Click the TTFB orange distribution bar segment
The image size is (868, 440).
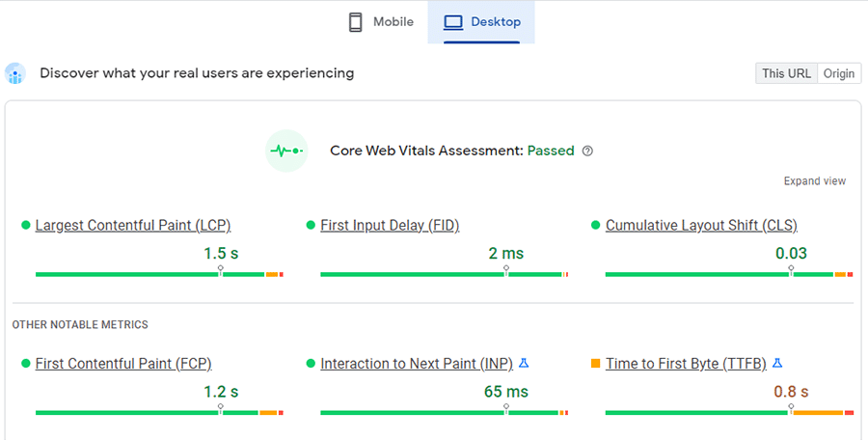(x=818, y=413)
